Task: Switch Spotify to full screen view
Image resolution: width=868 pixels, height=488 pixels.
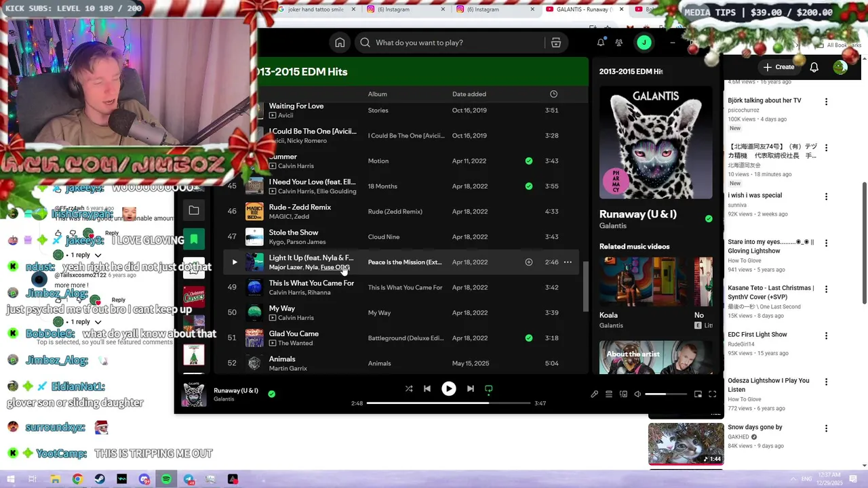Action: point(713,394)
